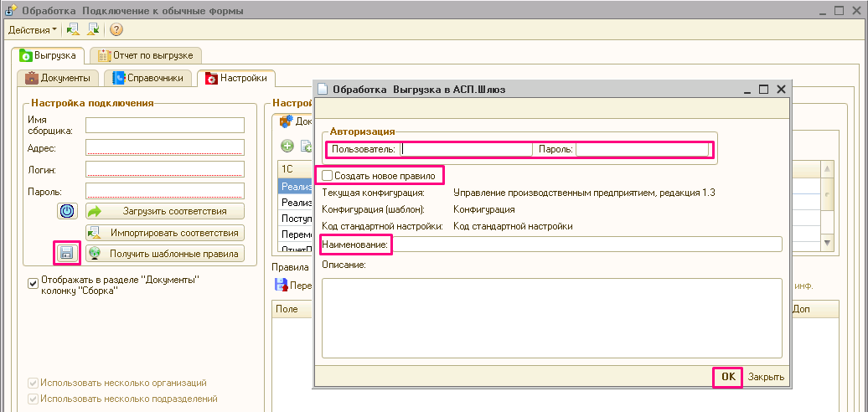This screenshot has height=412, width=868.
Task: Open the Действия dropdown menu
Action: (x=32, y=29)
